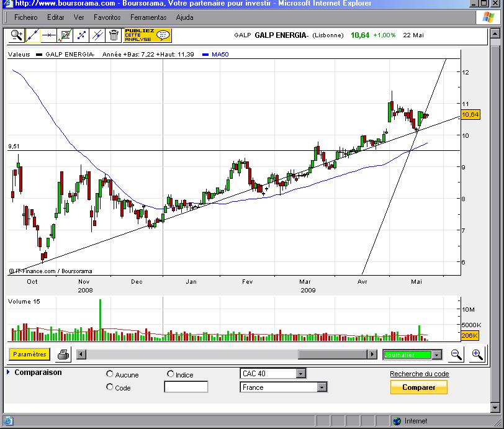Click the Publiez cette analyse banner
504x429 pixels.
[148, 35]
